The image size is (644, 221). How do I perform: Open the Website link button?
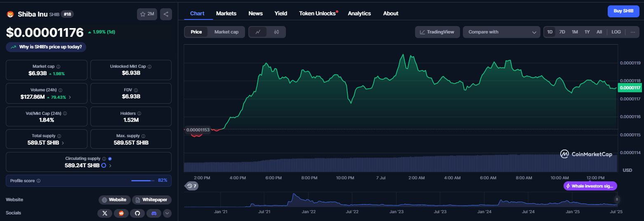(x=114, y=200)
